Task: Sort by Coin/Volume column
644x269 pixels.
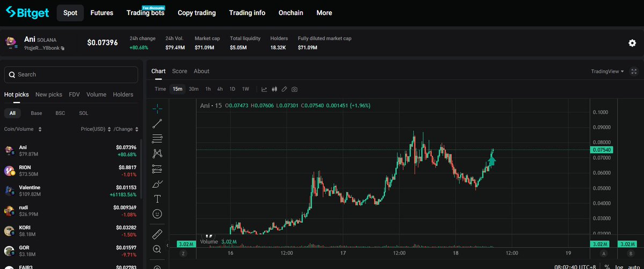Action: [x=23, y=129]
